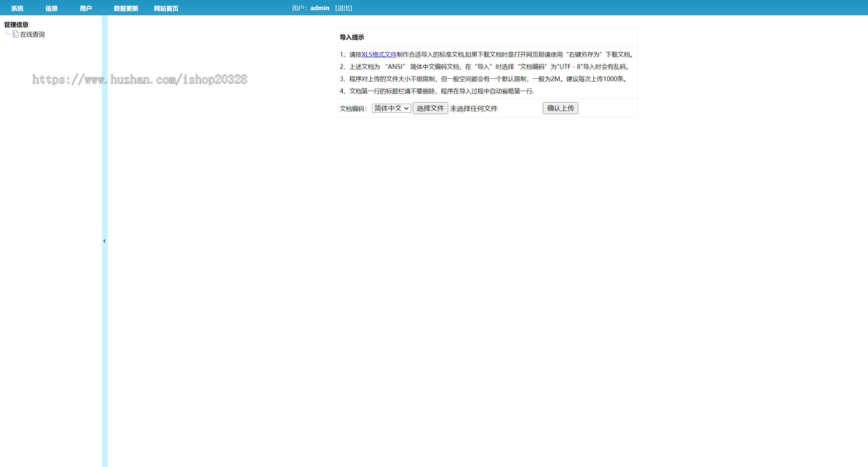Viewport: 868px width, 467px height.
Task: Click the 未选择任何文件 status text
Action: pyautogui.click(x=474, y=109)
